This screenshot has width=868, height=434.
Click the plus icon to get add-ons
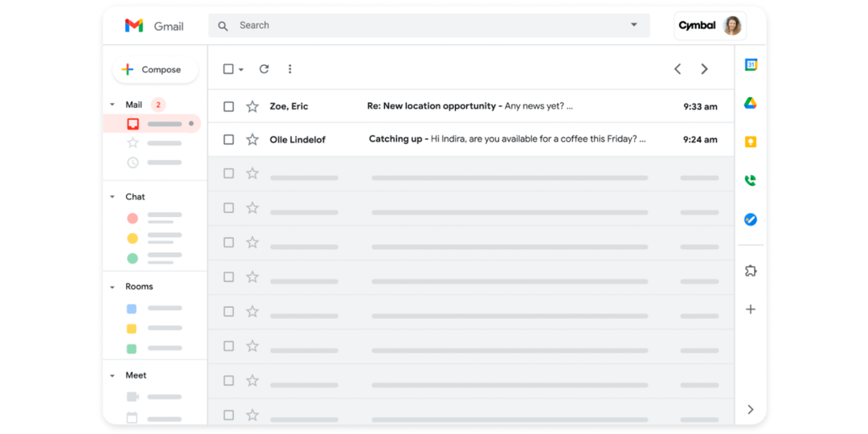pyautogui.click(x=751, y=309)
